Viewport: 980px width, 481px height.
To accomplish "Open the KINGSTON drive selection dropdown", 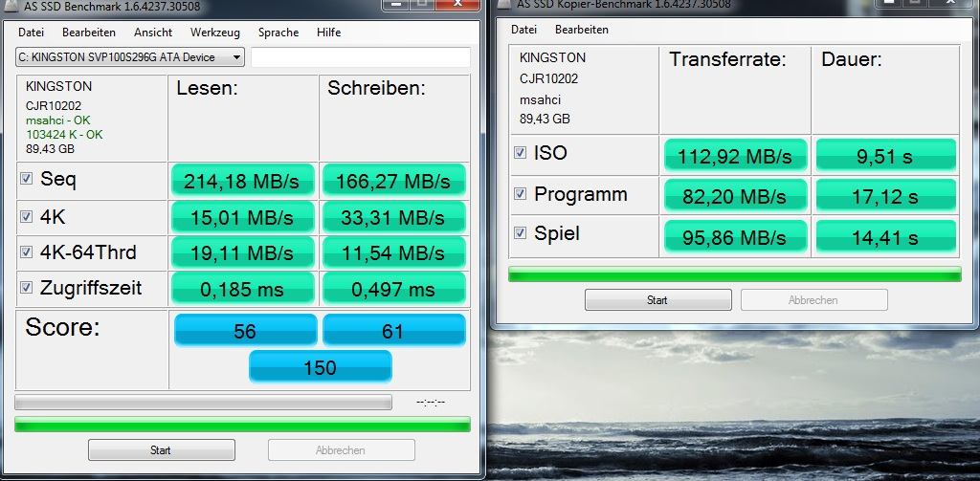I will coord(129,56).
